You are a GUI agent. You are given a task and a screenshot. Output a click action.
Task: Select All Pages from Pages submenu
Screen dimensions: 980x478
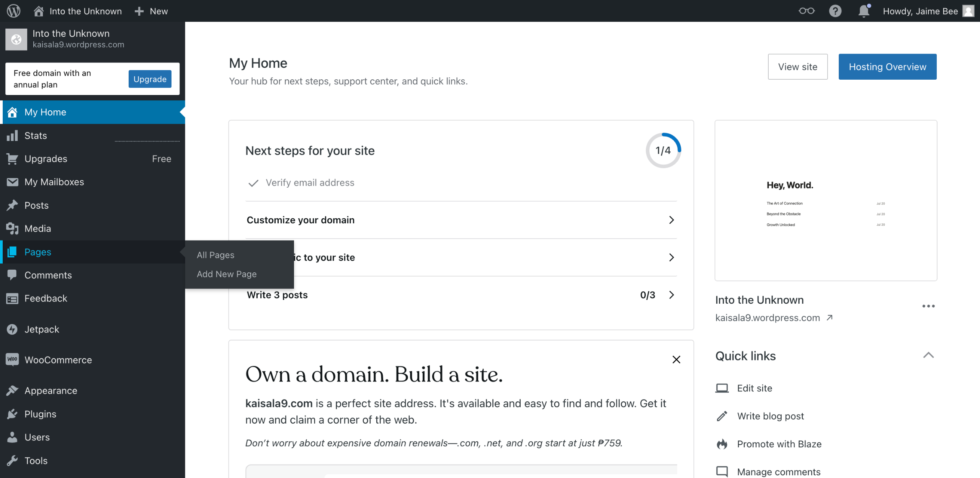[216, 255]
